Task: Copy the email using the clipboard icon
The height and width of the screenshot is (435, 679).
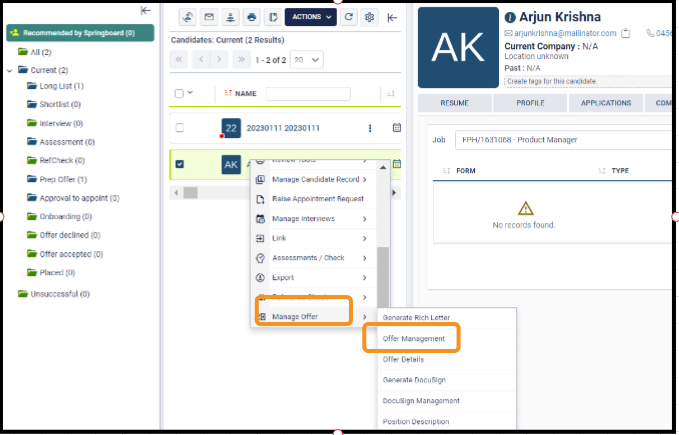Action: coord(626,33)
